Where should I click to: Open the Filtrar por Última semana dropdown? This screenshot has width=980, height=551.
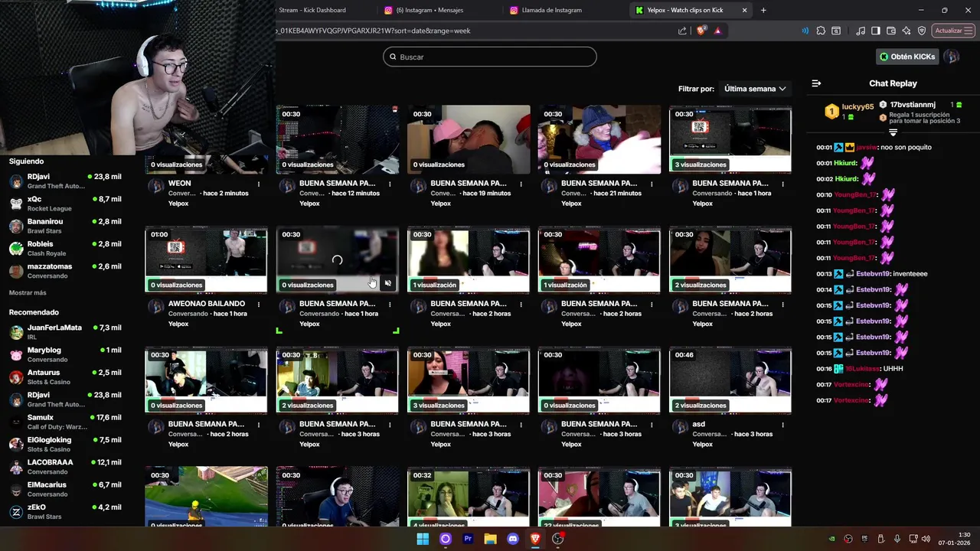coord(755,89)
